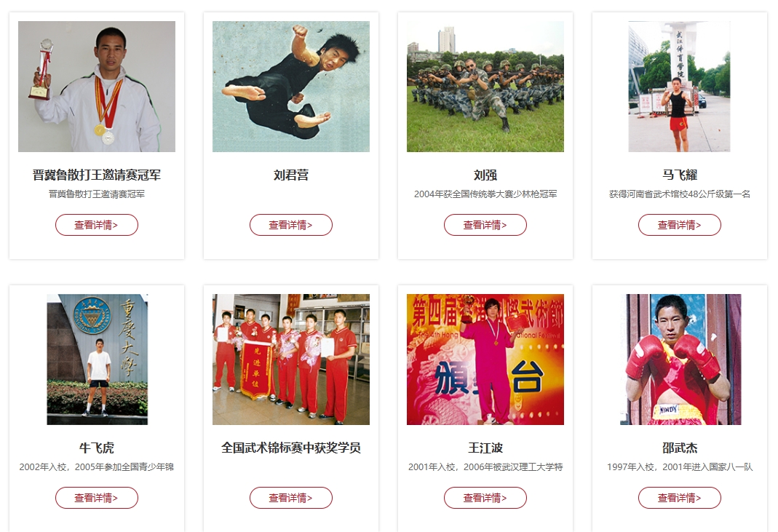Click 查看详情 under 全国武术锦标赛中获奖学员

tap(291, 498)
